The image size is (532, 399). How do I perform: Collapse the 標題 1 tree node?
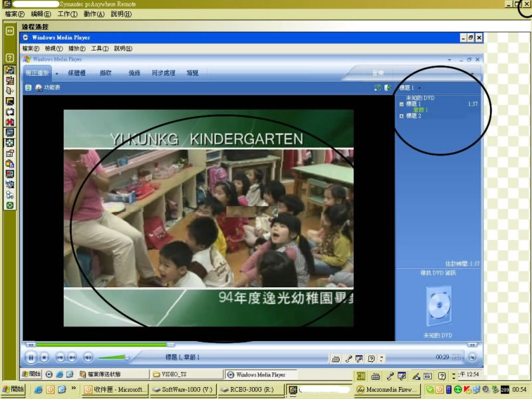click(402, 104)
